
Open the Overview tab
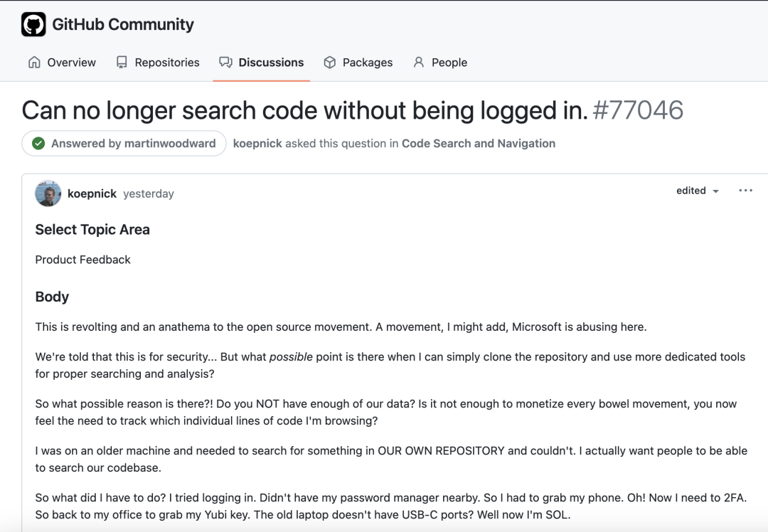click(x=71, y=63)
